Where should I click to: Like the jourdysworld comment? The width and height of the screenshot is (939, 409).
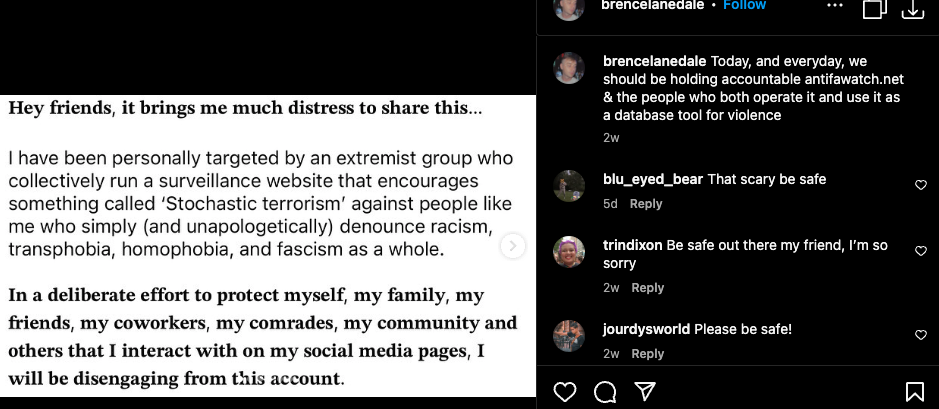(921, 335)
